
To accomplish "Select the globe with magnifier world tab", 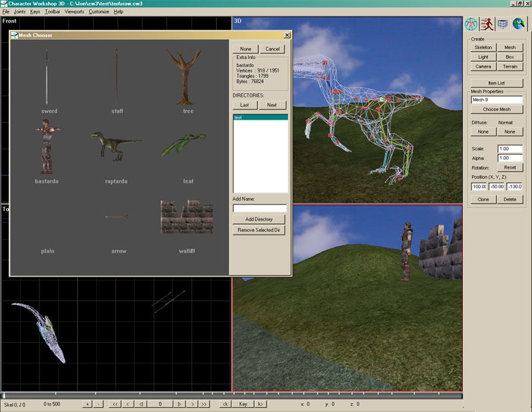I will pyautogui.click(x=518, y=25).
